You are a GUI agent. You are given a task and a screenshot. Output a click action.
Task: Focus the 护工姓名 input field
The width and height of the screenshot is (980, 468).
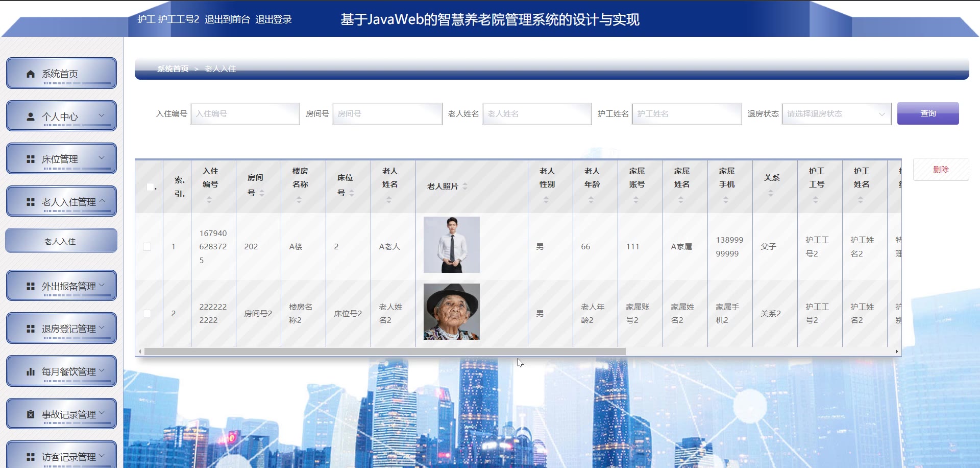point(687,114)
